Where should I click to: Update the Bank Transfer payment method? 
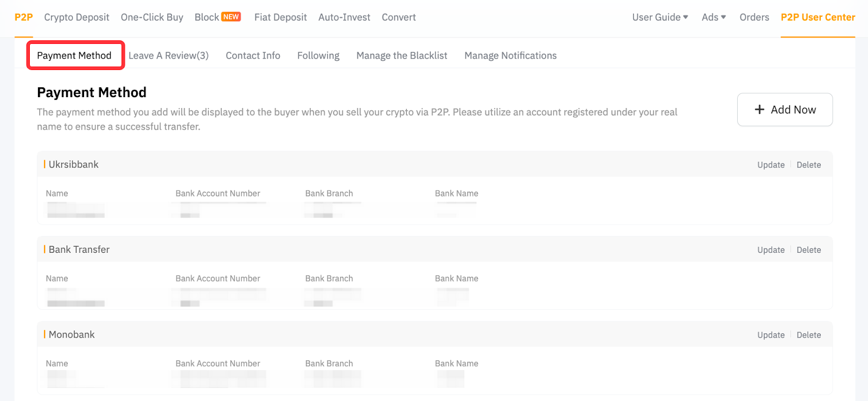[x=770, y=250]
